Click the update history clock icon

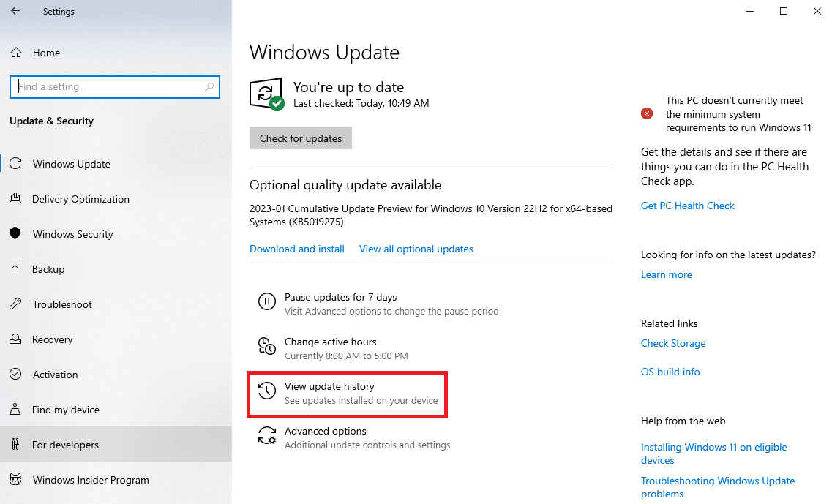[x=267, y=391]
